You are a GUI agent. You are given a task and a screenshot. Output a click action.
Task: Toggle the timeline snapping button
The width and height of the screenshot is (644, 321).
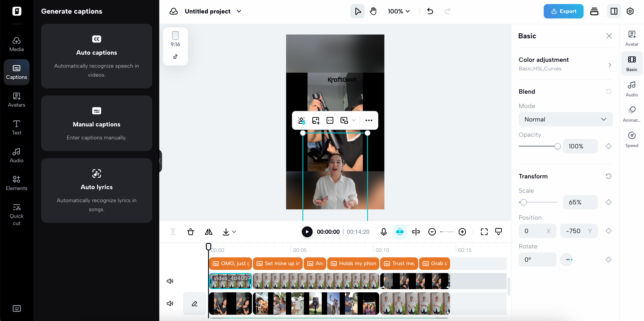coord(400,232)
